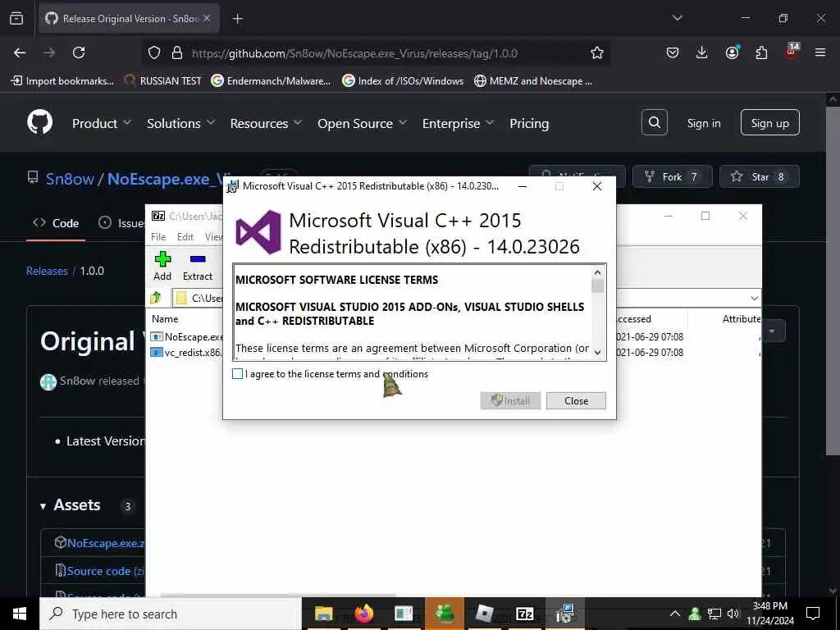Click the Sign up button

tap(769, 123)
